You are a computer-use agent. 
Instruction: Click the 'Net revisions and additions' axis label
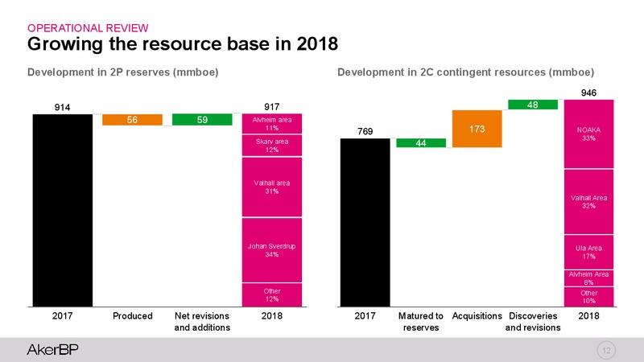pyautogui.click(x=202, y=322)
